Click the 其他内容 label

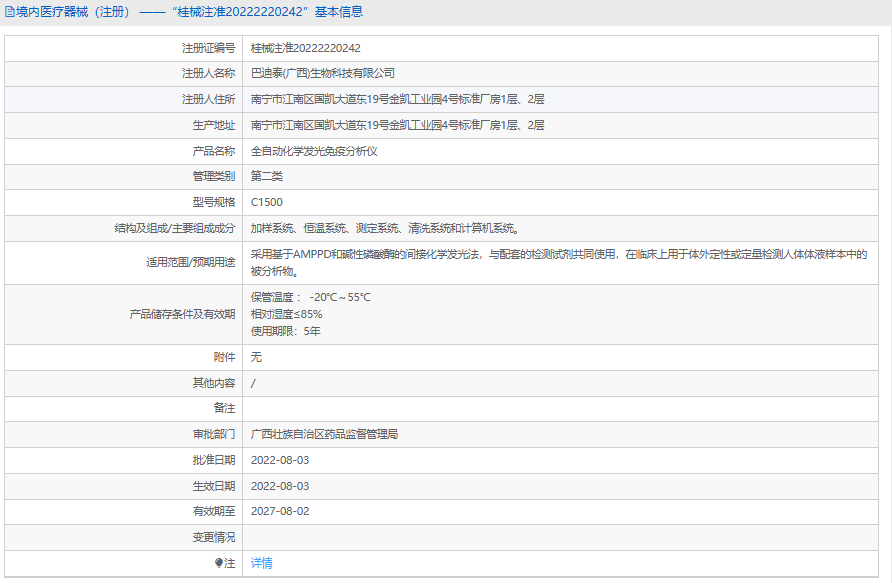pyautogui.click(x=214, y=383)
